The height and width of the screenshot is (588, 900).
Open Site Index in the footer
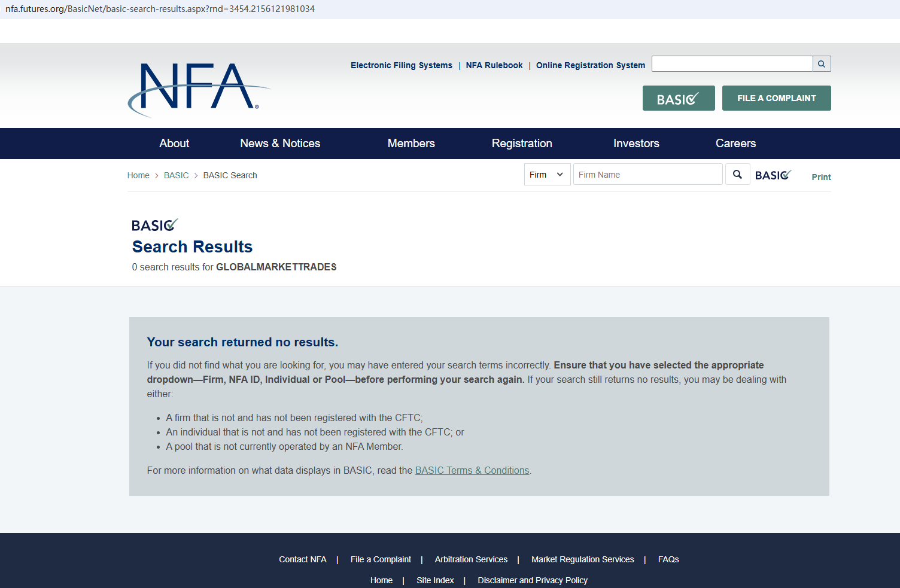pyautogui.click(x=435, y=581)
